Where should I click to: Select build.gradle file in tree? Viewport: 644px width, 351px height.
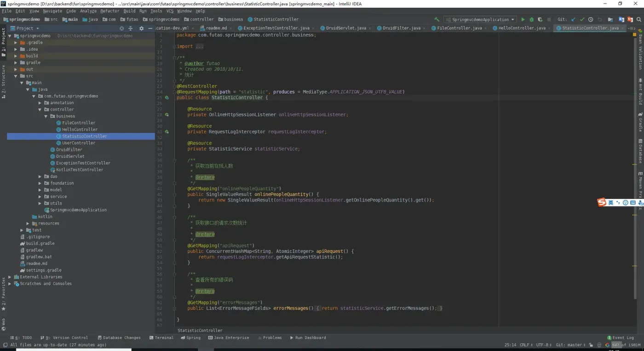pyautogui.click(x=40, y=243)
